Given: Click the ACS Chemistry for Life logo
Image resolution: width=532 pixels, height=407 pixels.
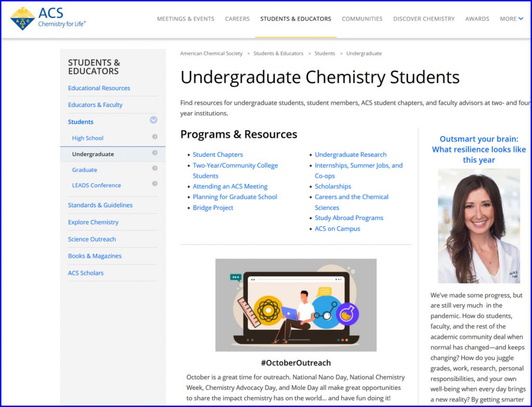Looking at the screenshot, I should pyautogui.click(x=48, y=19).
